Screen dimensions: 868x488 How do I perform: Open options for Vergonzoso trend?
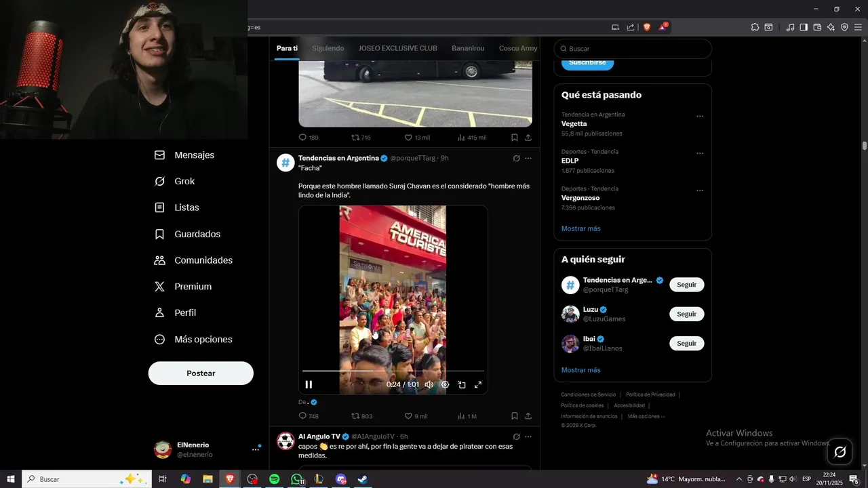pyautogui.click(x=700, y=190)
